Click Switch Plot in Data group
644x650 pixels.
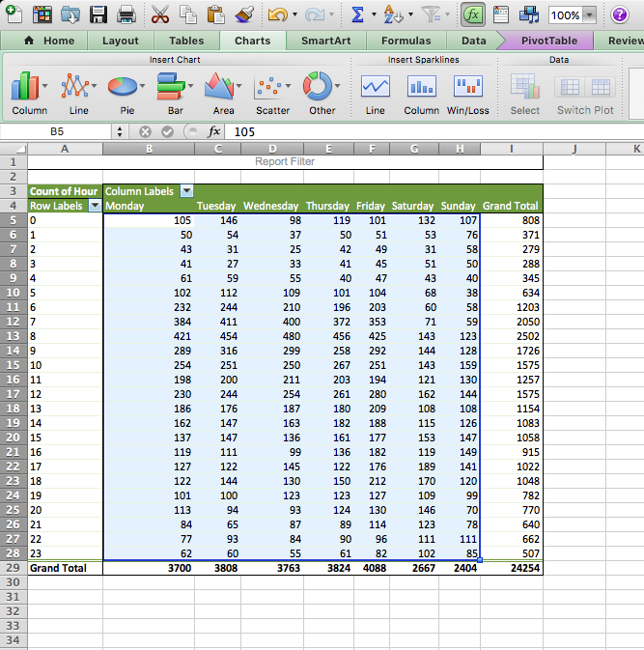pyautogui.click(x=585, y=94)
